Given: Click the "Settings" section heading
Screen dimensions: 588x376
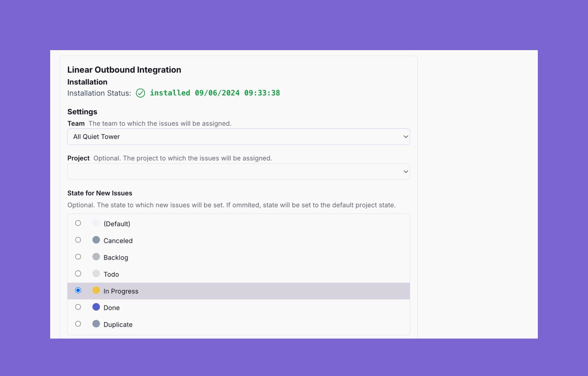Looking at the screenshot, I should (x=82, y=112).
